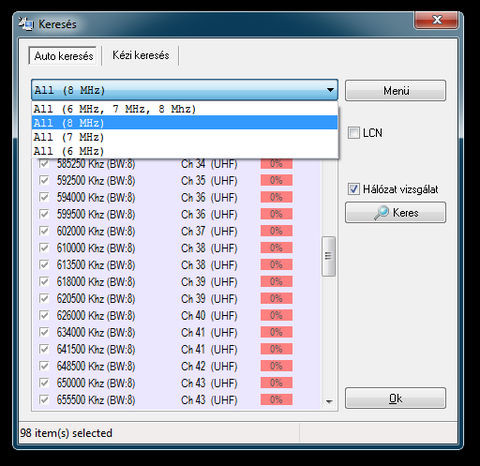Click 0% signal bar for 626000 Khz
480x466 pixels.
point(276,315)
